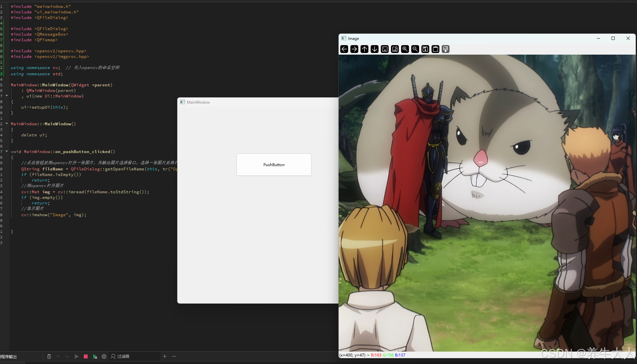Save the current image via floppy icon
This screenshot has height=364, width=637.
point(425,49)
